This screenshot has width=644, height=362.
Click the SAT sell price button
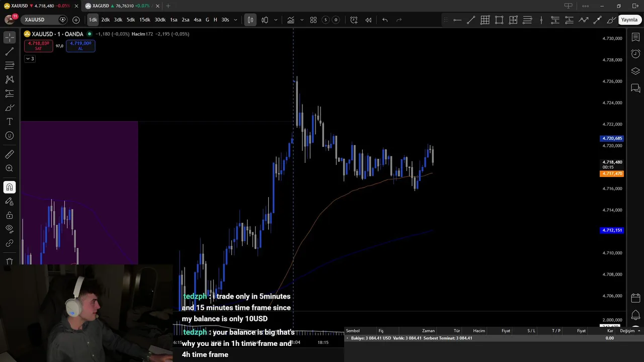point(38,46)
